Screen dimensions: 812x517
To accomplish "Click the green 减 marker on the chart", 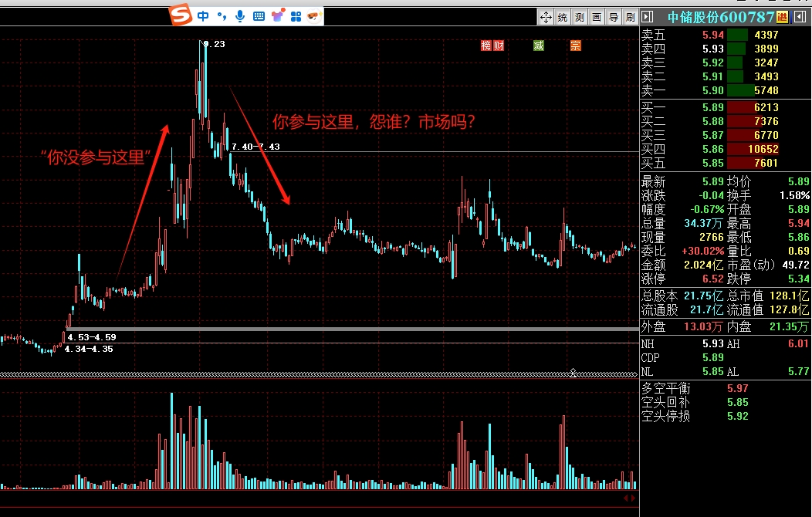I will click(x=539, y=46).
